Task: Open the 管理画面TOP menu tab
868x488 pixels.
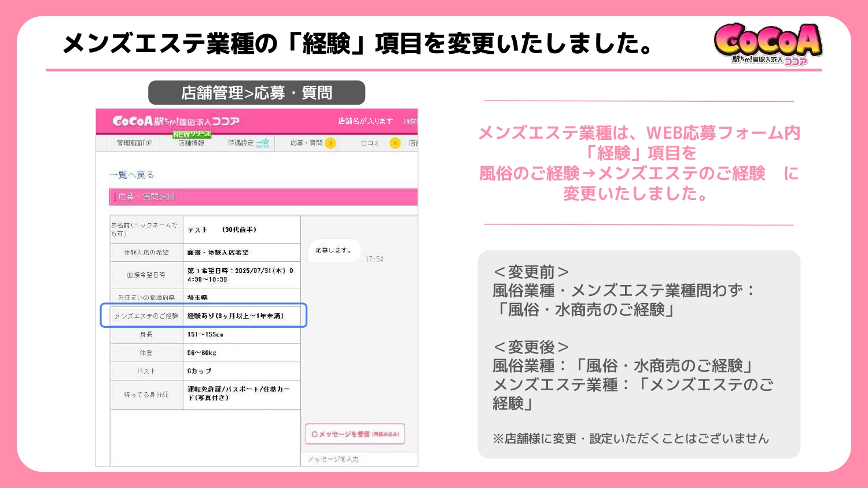Action: (x=134, y=143)
